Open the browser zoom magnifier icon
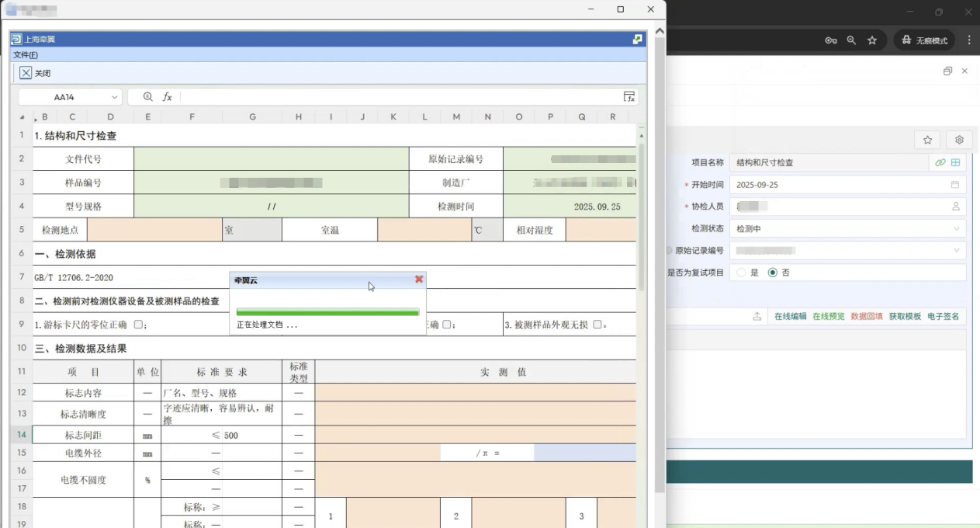 click(851, 40)
